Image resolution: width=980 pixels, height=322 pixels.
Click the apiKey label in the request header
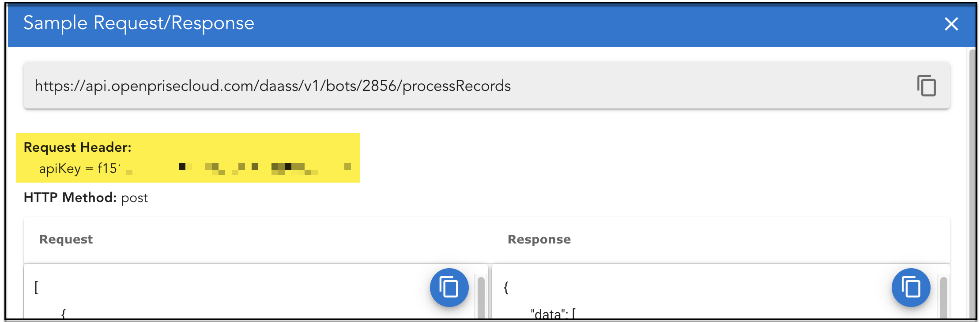[60, 168]
